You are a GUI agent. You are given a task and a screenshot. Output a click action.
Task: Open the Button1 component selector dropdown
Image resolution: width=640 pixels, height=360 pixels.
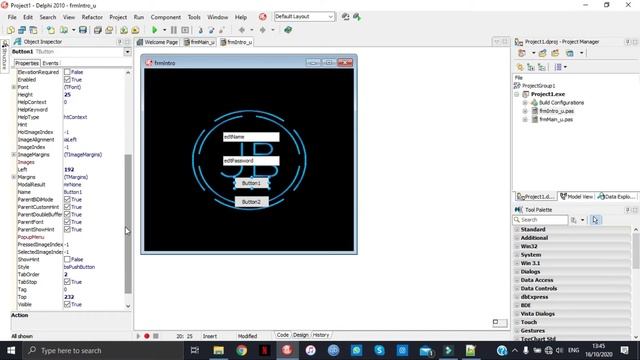click(127, 52)
